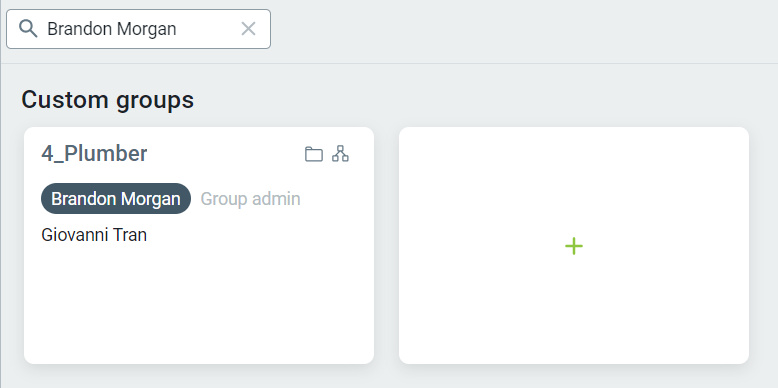Clear the Brandon Morgan search text
The height and width of the screenshot is (388, 778).
tap(248, 29)
